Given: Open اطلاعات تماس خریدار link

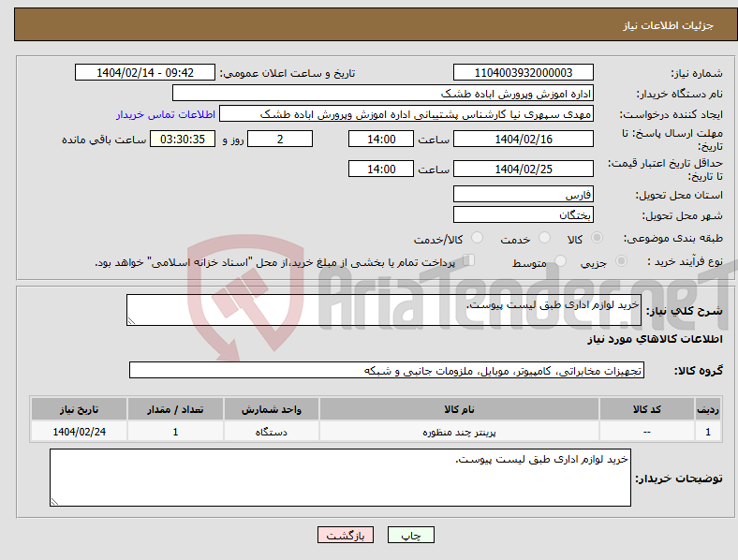Looking at the screenshot, I should [166, 114].
